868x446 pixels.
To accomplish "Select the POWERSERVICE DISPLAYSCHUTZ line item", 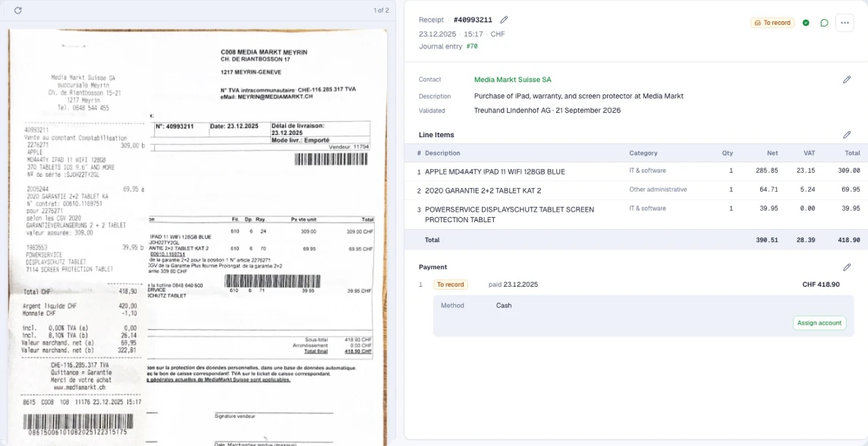I will coord(636,215).
